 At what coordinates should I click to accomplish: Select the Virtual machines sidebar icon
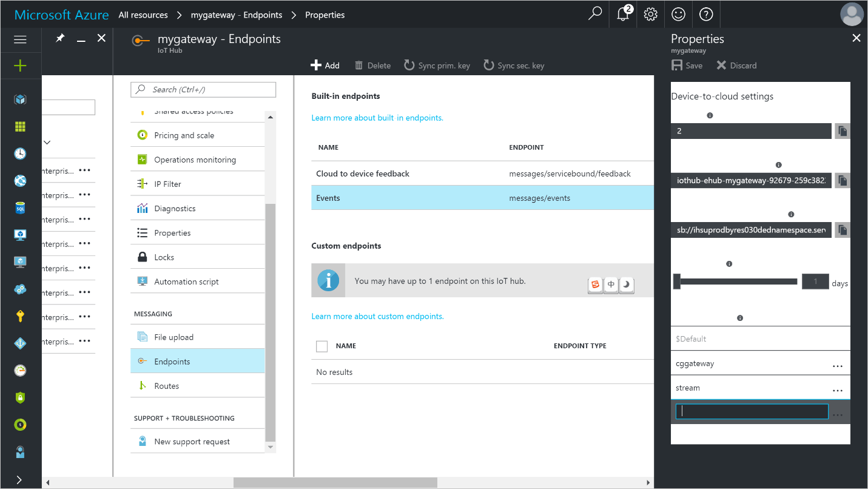click(x=20, y=234)
